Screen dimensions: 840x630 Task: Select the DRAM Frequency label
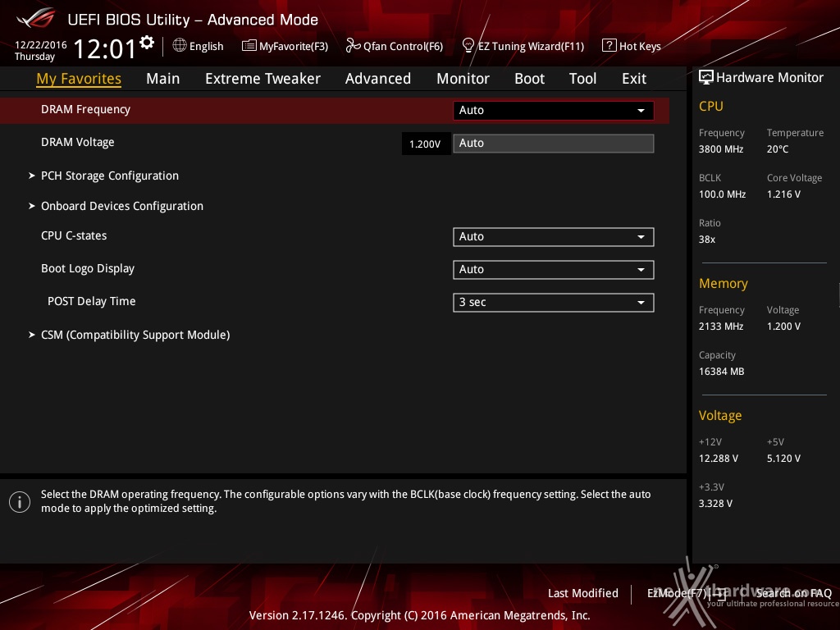[x=85, y=109]
